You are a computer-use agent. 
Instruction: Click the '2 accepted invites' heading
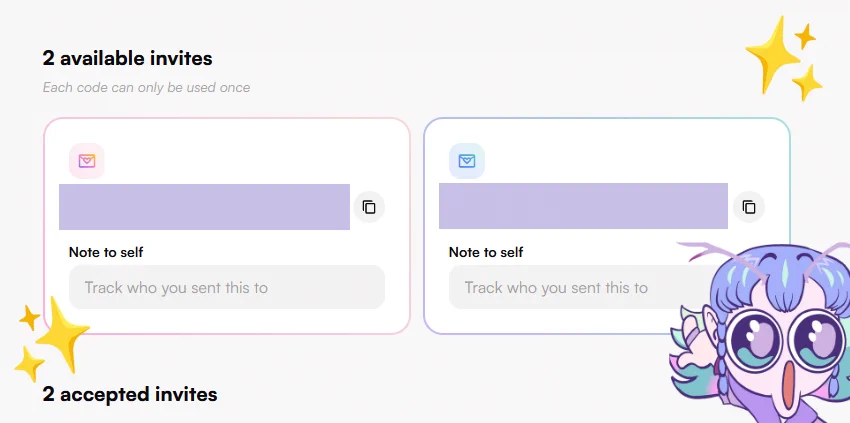click(130, 394)
